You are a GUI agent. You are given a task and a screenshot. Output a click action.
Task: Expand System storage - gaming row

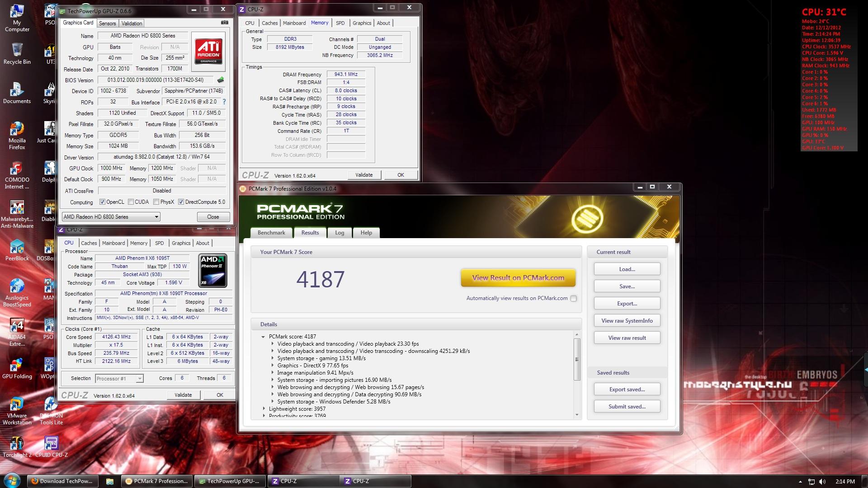click(273, 358)
